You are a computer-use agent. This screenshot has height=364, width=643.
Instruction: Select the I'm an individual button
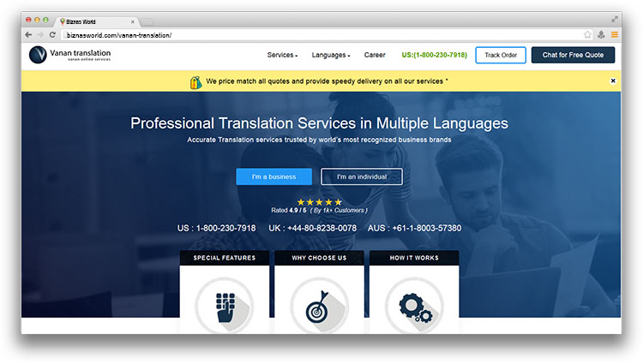pyautogui.click(x=362, y=176)
